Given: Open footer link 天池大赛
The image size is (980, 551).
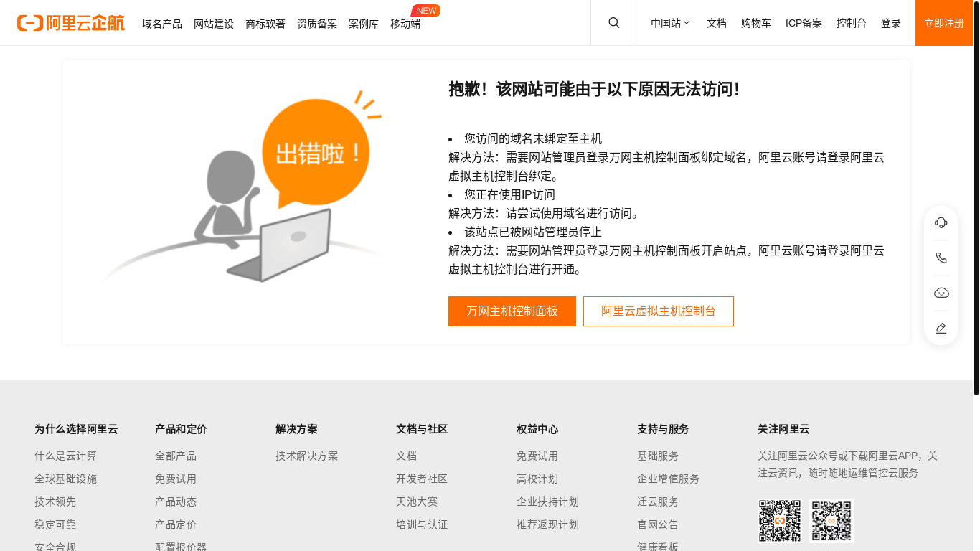Looking at the screenshot, I should coord(417,501).
